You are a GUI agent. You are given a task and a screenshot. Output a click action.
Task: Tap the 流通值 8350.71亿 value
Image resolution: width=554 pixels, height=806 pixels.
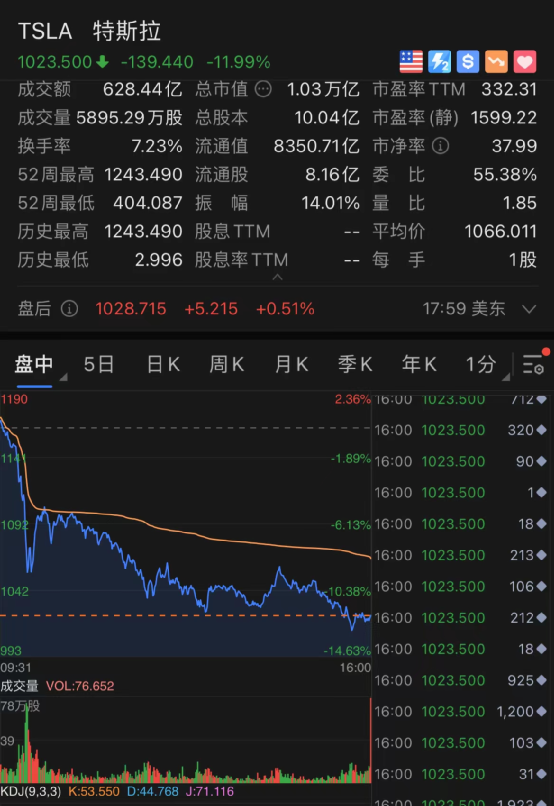point(317,146)
